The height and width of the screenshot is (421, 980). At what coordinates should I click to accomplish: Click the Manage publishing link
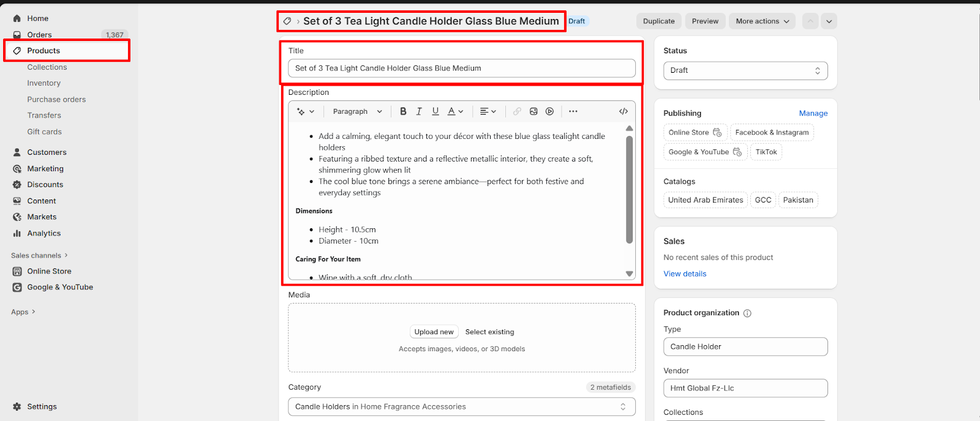pos(813,113)
